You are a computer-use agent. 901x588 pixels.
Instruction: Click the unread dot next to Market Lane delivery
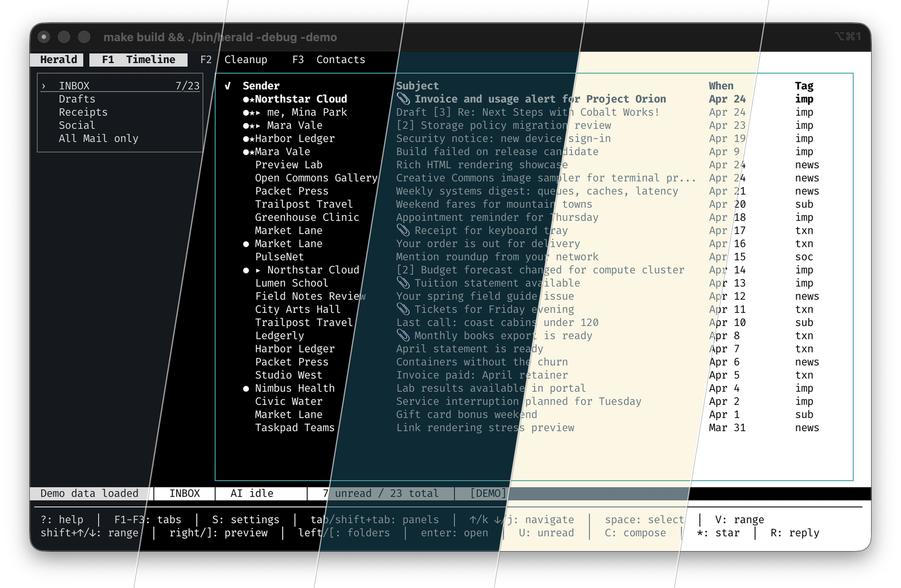coord(246,244)
